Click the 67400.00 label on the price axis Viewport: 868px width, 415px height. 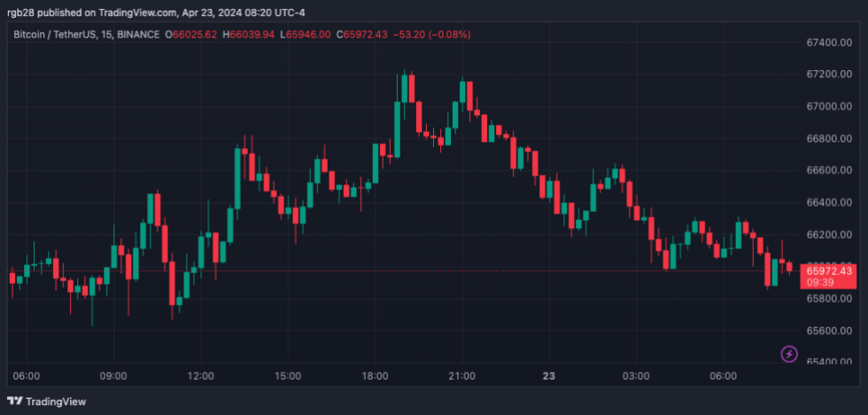(x=829, y=43)
